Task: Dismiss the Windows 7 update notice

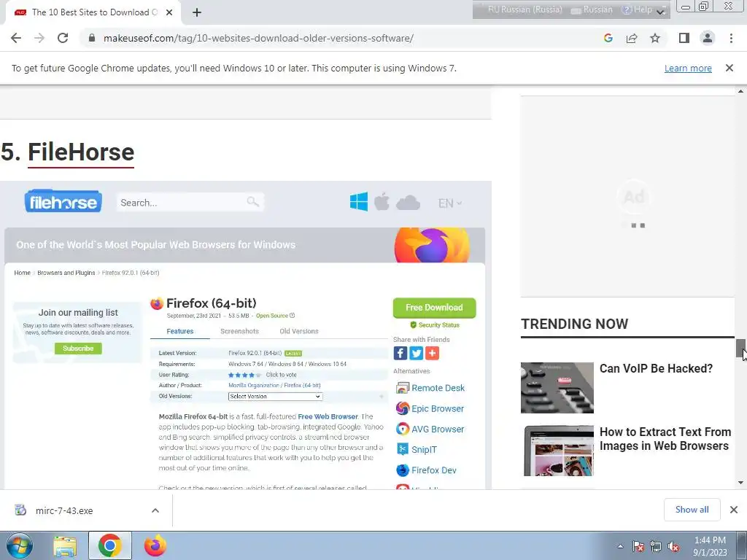Action: pos(729,68)
